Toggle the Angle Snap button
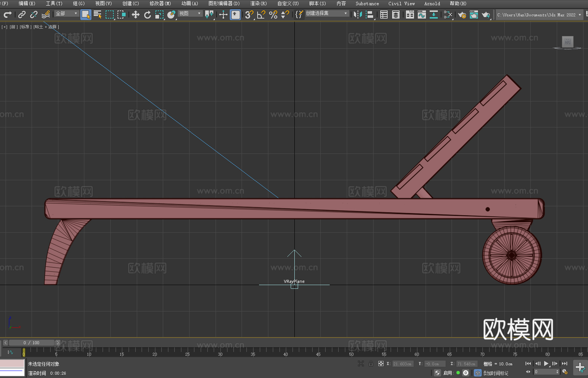The height and width of the screenshot is (378, 588). click(261, 14)
